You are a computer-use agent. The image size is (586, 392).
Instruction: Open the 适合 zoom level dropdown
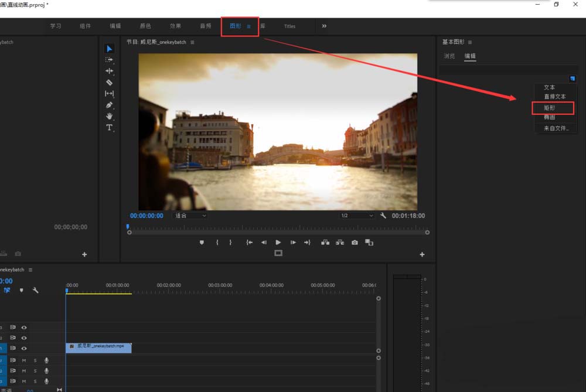click(190, 216)
